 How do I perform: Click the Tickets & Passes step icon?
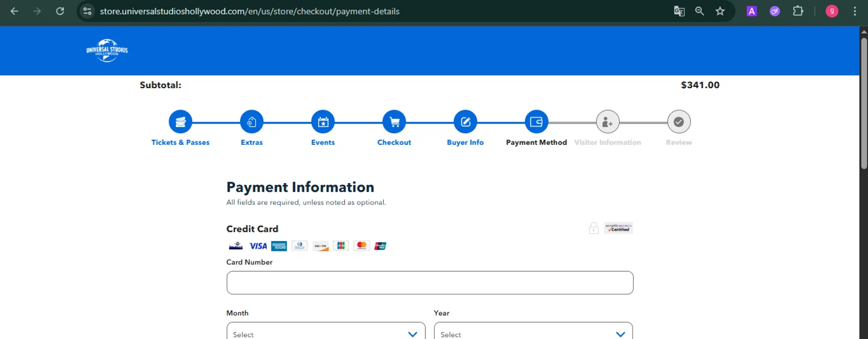click(181, 122)
